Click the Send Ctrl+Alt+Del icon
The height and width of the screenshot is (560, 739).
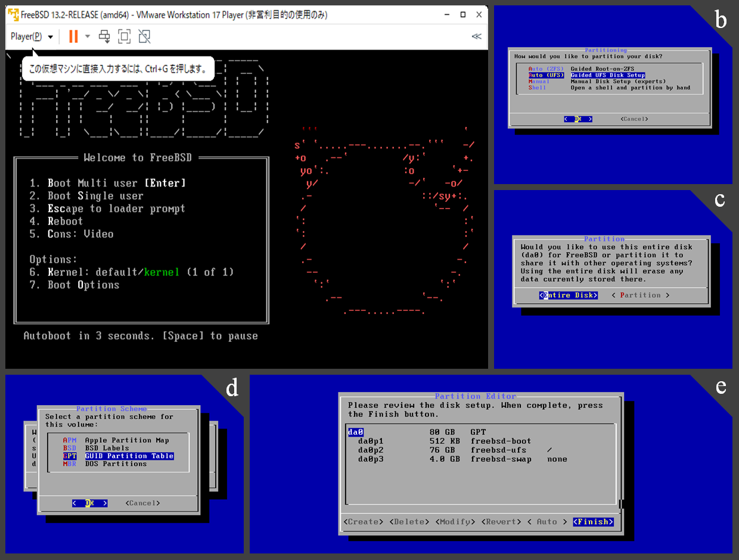[104, 37]
